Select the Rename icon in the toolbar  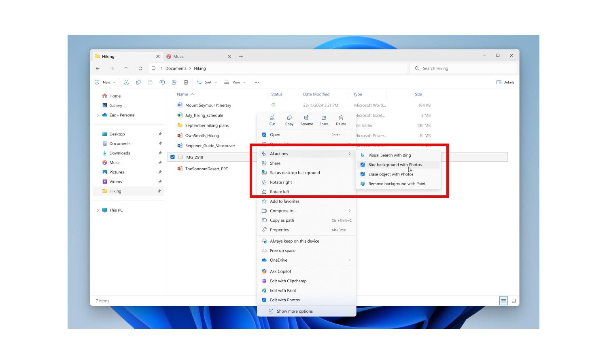coord(162,82)
